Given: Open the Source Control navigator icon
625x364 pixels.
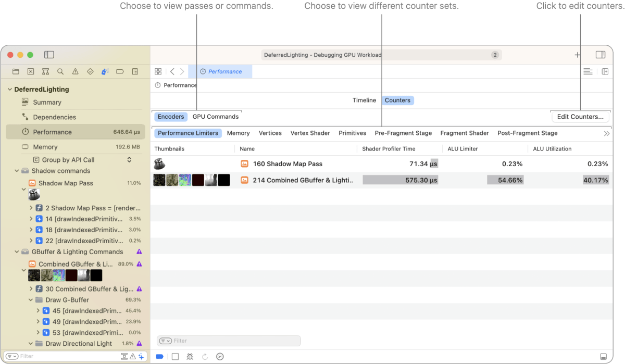Looking at the screenshot, I should (31, 71).
